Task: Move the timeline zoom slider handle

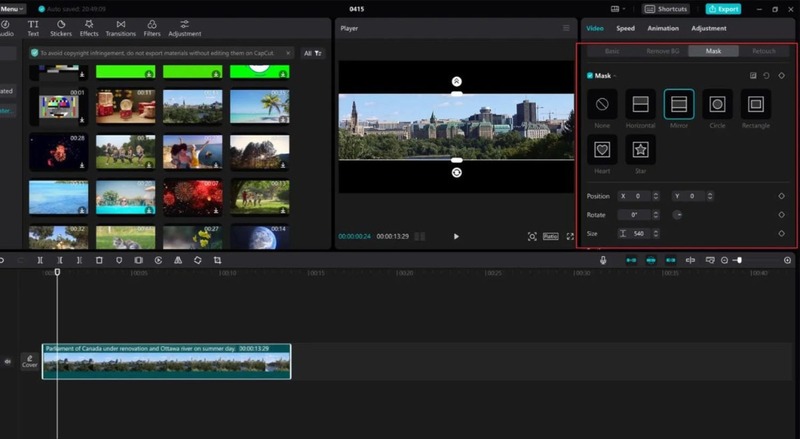Action: pos(739,260)
